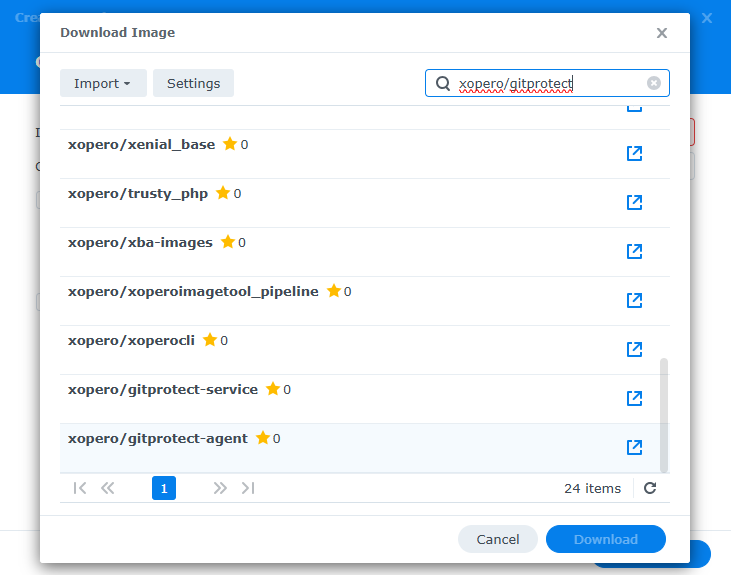Go to next page of results
731x575 pixels.
(x=220, y=488)
